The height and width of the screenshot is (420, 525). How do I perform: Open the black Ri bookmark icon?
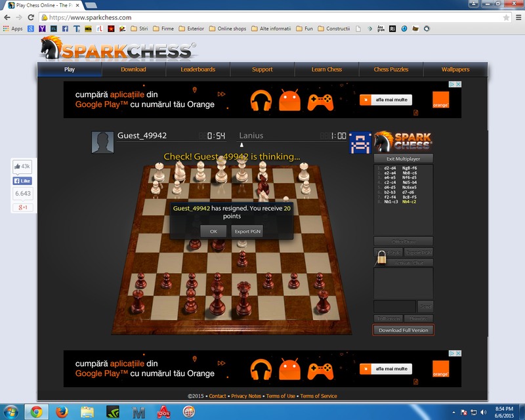(x=392, y=29)
